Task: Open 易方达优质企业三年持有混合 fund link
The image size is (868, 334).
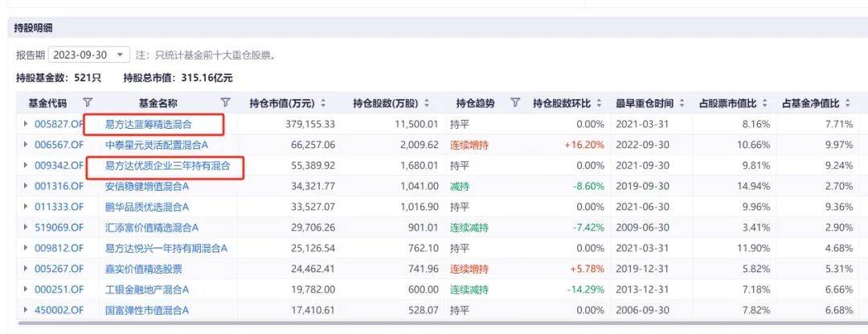Action: click(x=167, y=166)
